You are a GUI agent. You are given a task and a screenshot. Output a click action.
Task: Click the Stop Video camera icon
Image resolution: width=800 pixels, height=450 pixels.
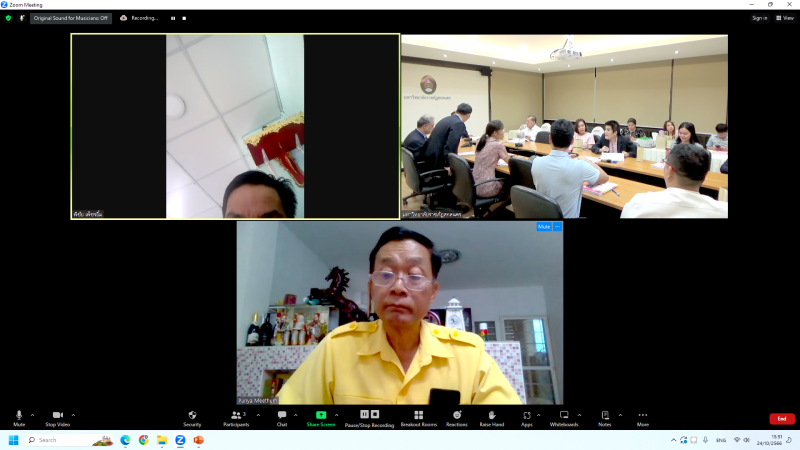pos(57,415)
